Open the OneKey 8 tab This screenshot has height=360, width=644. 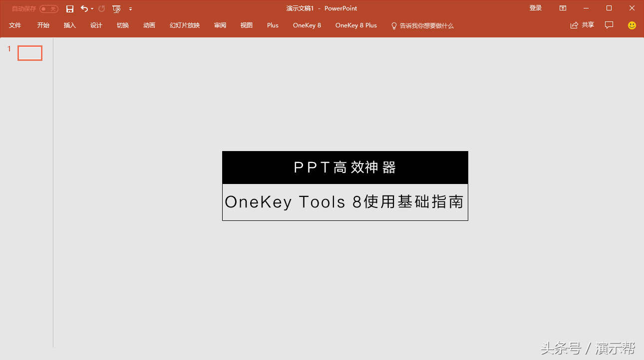[307, 25]
